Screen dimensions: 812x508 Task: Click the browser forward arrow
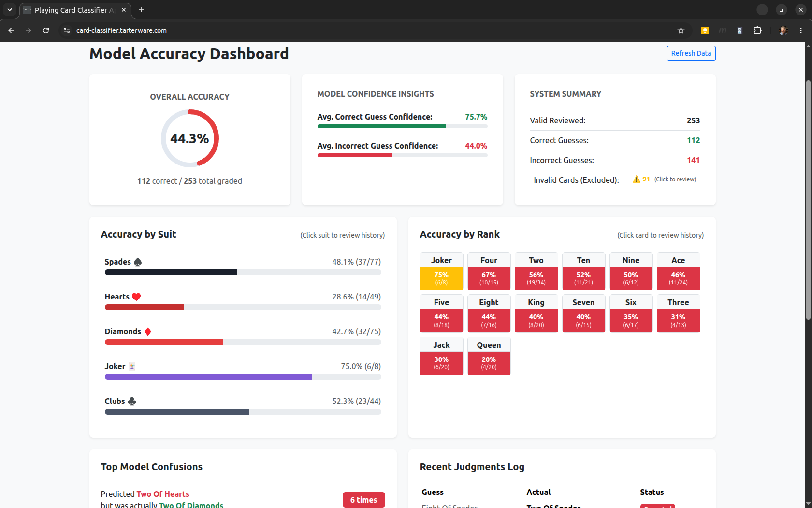(29, 30)
